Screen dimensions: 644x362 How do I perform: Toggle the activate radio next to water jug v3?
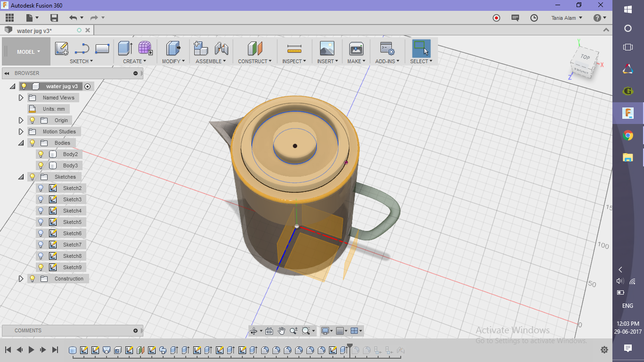click(87, 86)
